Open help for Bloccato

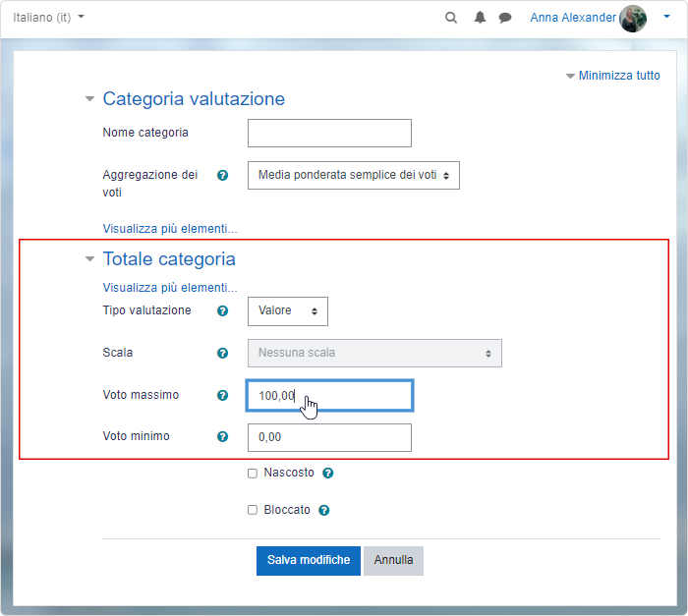pyautogui.click(x=323, y=510)
